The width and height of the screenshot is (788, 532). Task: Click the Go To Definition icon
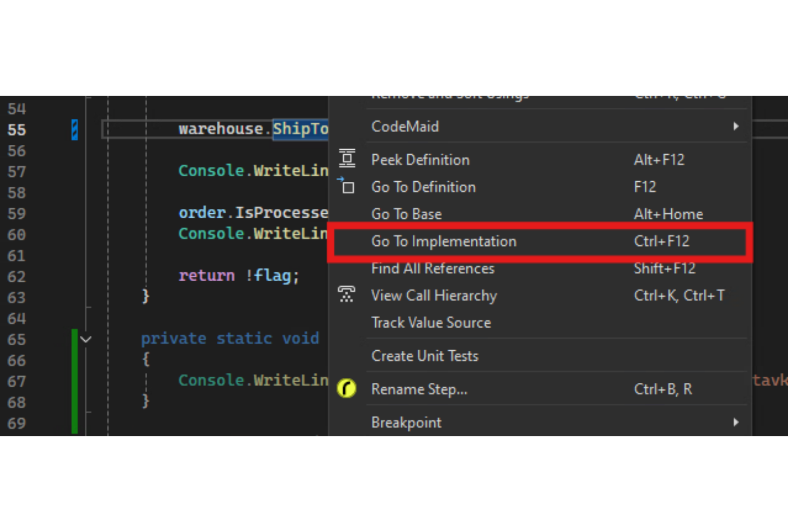347,186
